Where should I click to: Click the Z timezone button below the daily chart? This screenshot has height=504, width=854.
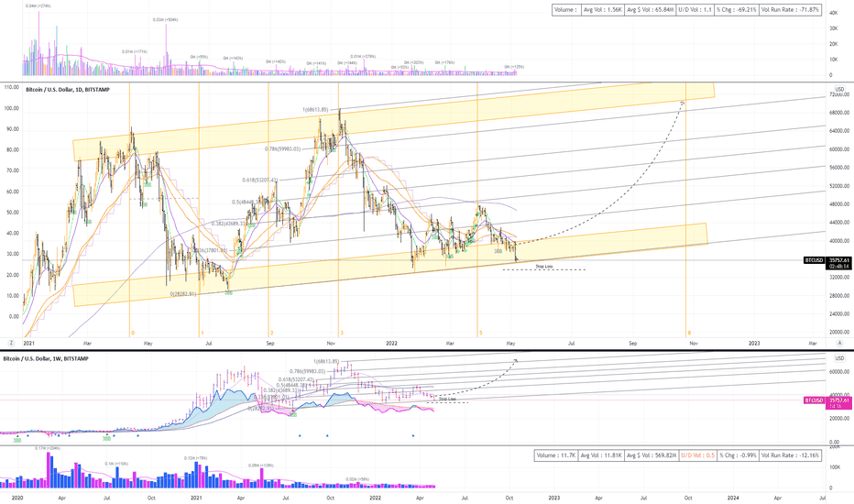11,343
